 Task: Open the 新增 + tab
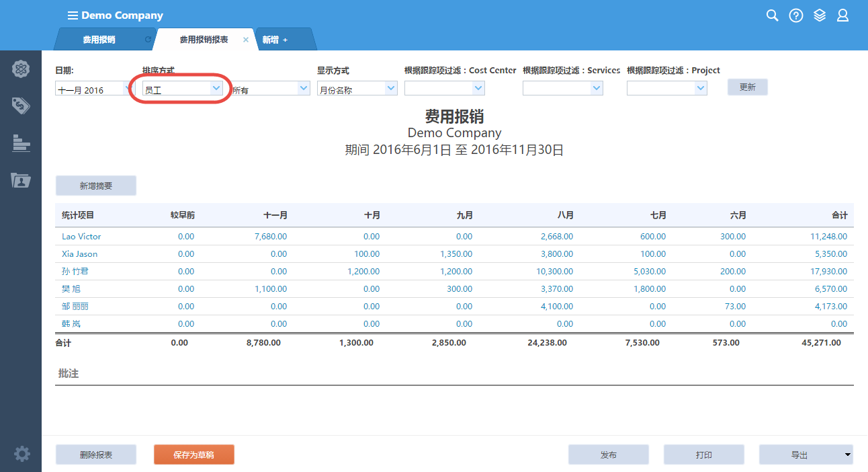coord(275,40)
